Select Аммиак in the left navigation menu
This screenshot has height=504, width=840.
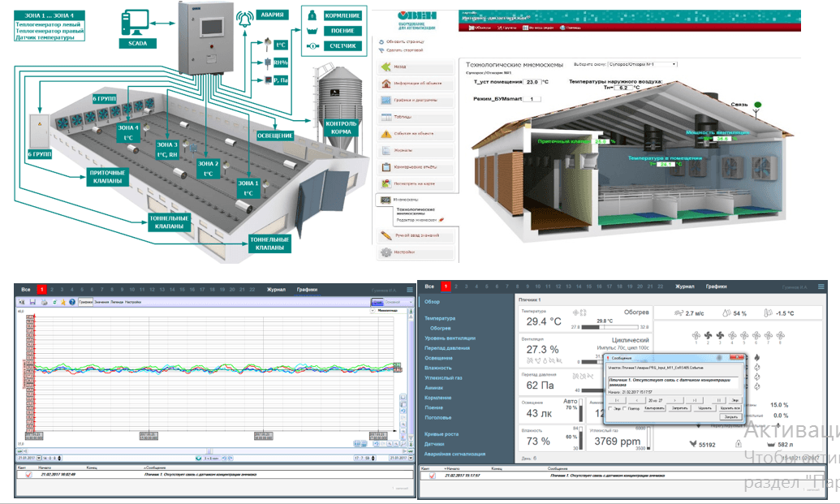pos(435,388)
